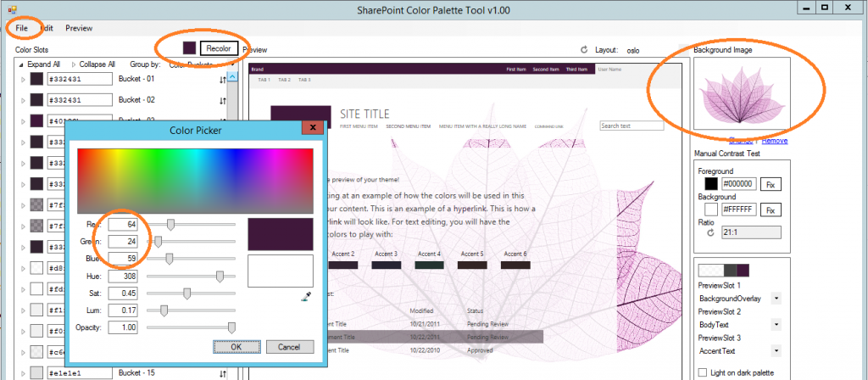Click the Fix button next to Background #FFFFFF

click(771, 210)
